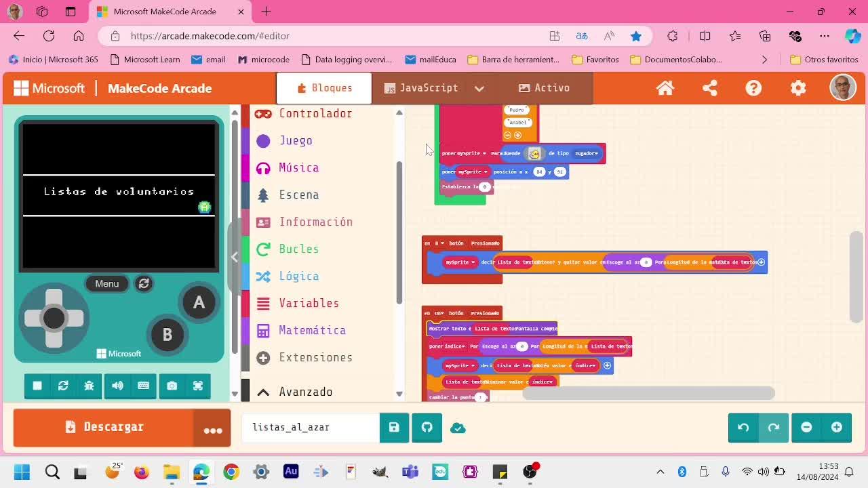Open the Jugador sprite type dropdown
This screenshot has height=488, width=868.
point(587,153)
